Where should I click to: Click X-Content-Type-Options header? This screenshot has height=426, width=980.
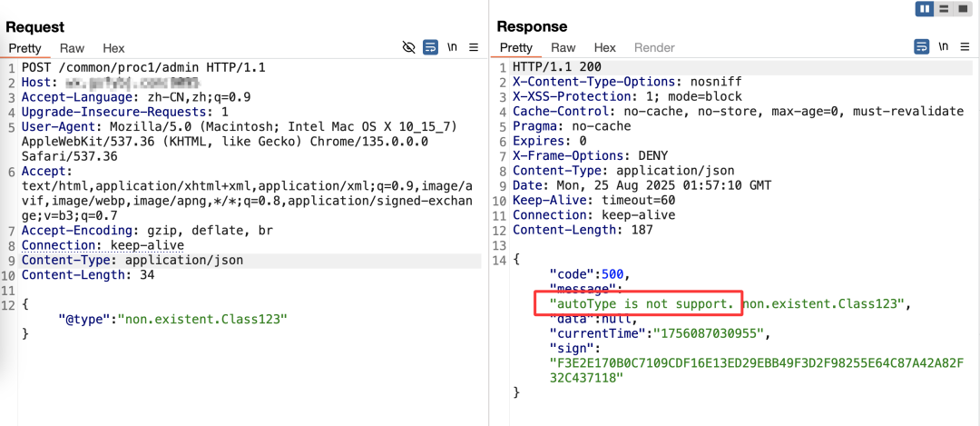(x=627, y=82)
